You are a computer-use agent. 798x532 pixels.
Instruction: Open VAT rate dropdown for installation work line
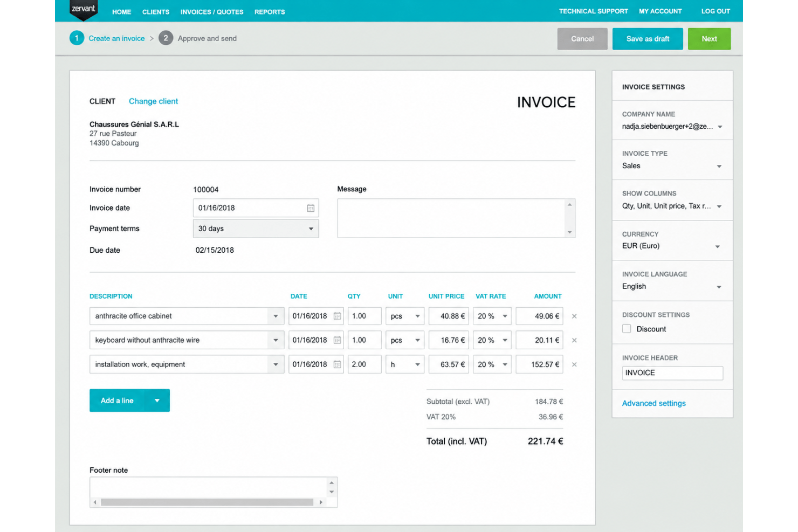pos(492,364)
